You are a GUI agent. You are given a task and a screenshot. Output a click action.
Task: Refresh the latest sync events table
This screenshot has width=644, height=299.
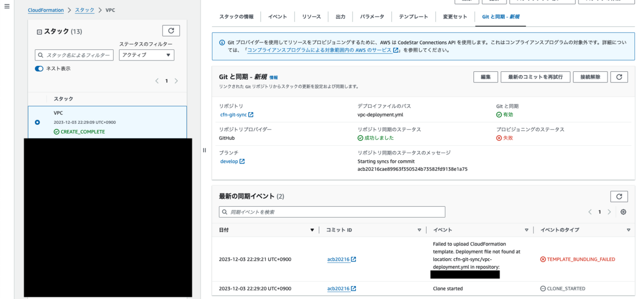(619, 196)
